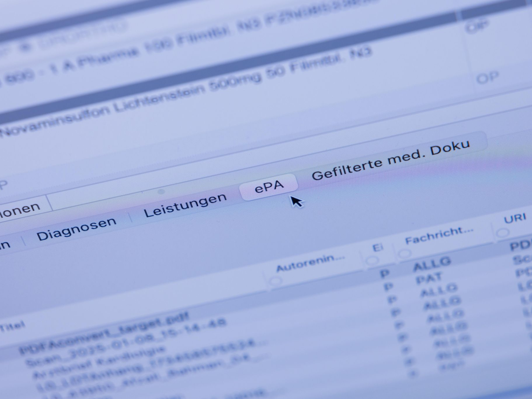Open the Gefilterte med. Doku tab
This screenshot has width=532, height=399.
[390, 160]
